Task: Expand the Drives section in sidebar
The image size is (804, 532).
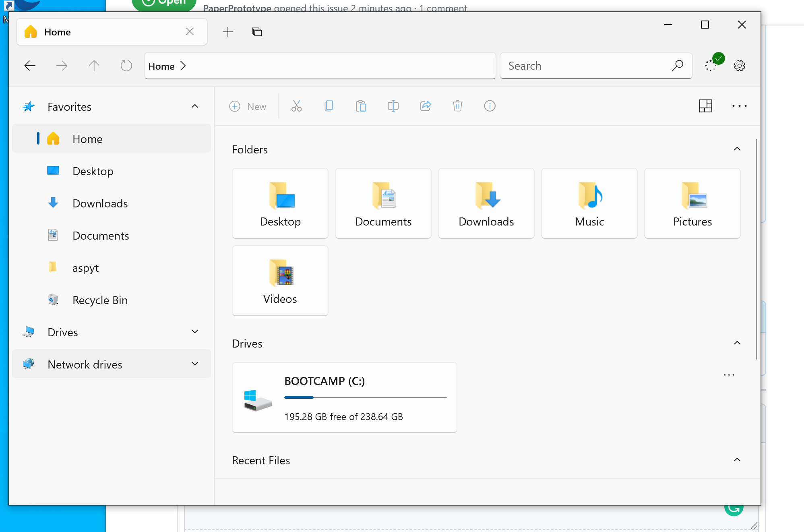Action: 194,331
